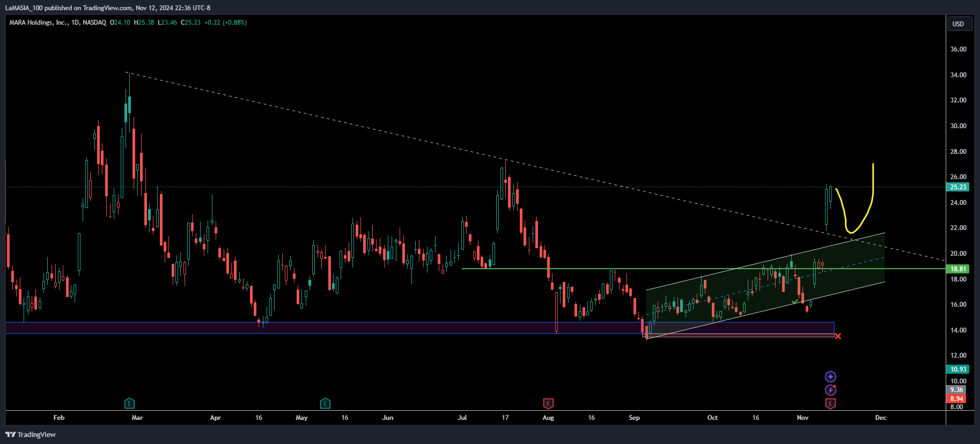Click the 36.00 price axis label

pyautogui.click(x=958, y=49)
